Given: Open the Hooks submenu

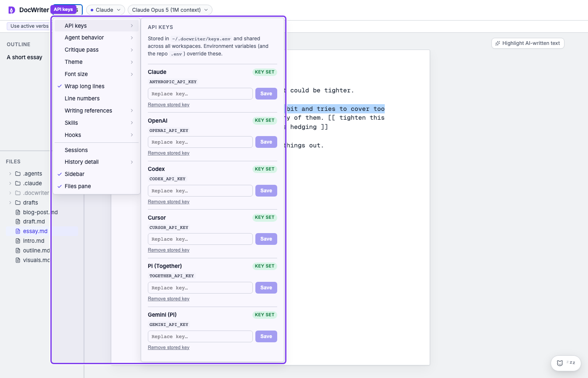Looking at the screenshot, I should pos(97,135).
